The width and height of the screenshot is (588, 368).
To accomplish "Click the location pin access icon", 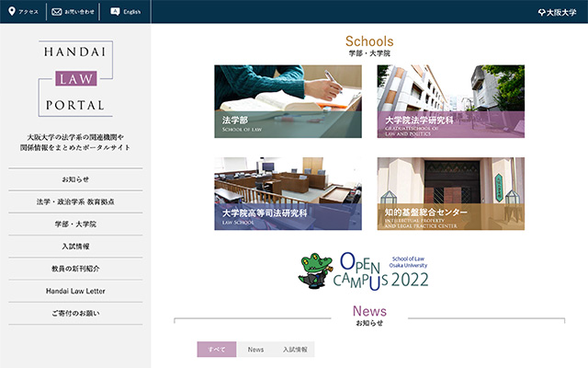I will pyautogui.click(x=12, y=11).
